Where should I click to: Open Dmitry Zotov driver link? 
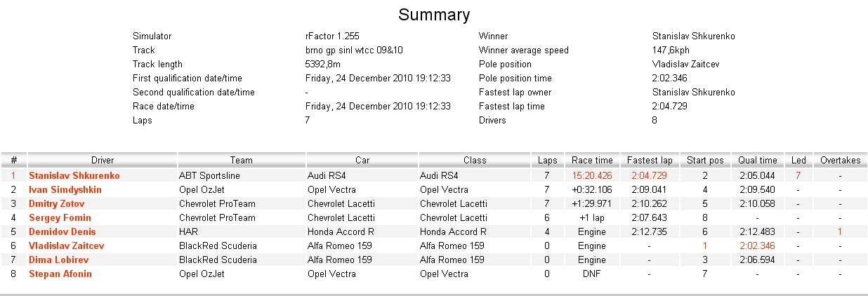click(56, 203)
